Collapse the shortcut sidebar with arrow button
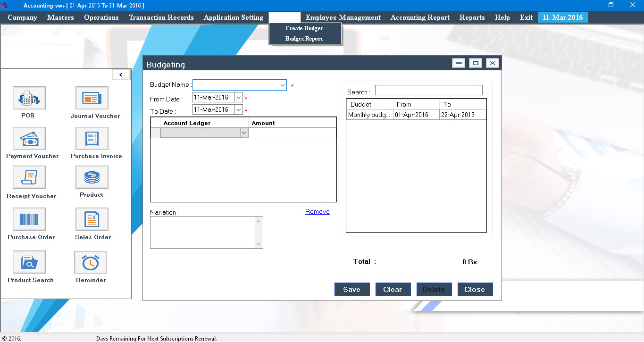644x342 pixels. (121, 75)
